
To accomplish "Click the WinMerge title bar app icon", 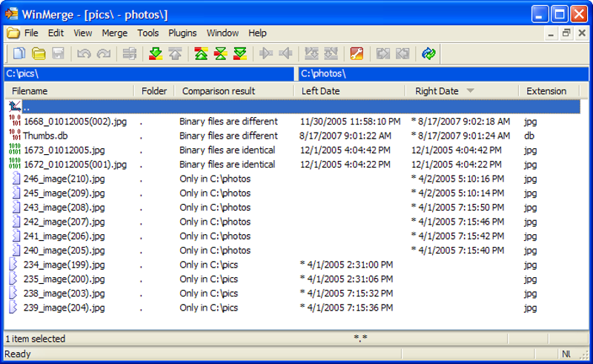I will click(11, 14).
